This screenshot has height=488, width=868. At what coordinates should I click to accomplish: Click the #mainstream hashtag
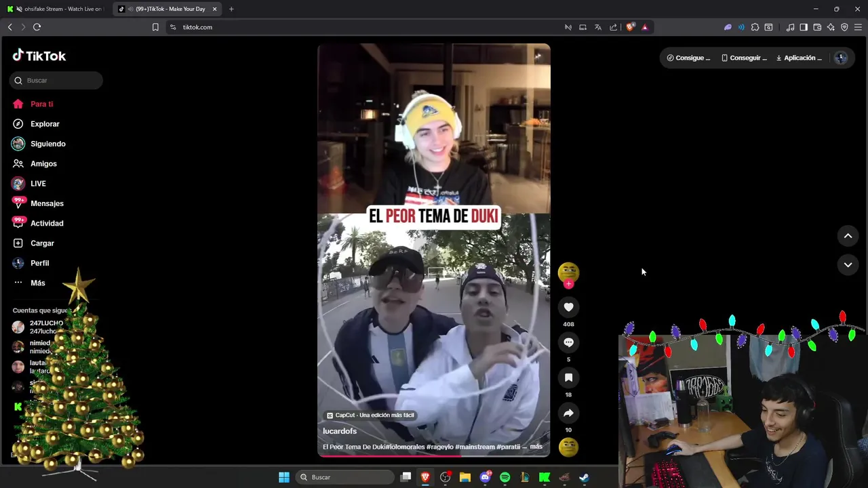(474, 447)
